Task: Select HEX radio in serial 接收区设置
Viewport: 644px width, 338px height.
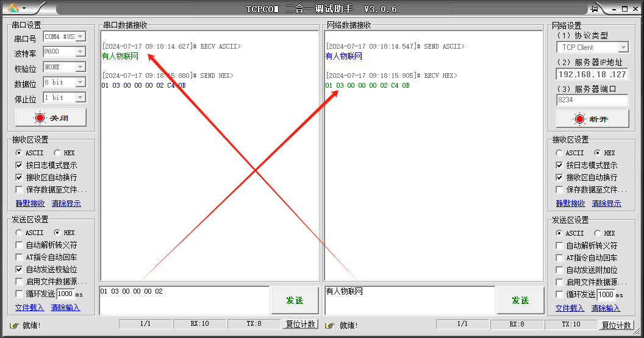Action: click(58, 153)
